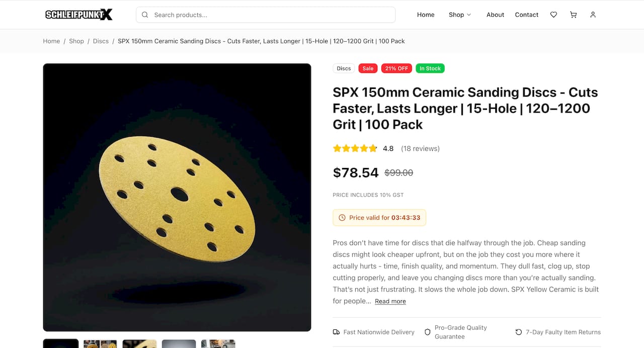This screenshot has height=348, width=644.
Task: Expand the Shop dropdown menu
Action: [x=460, y=15]
